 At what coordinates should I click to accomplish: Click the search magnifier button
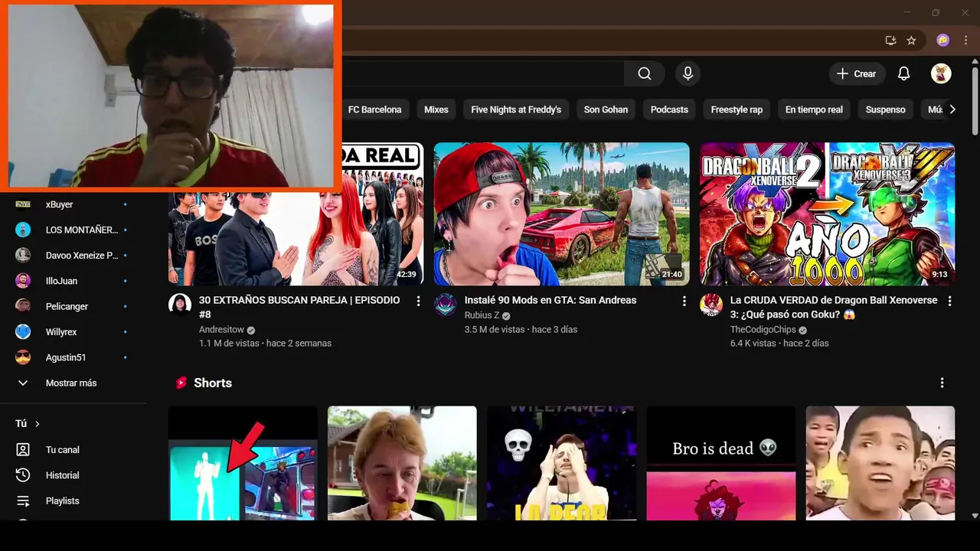(x=645, y=73)
